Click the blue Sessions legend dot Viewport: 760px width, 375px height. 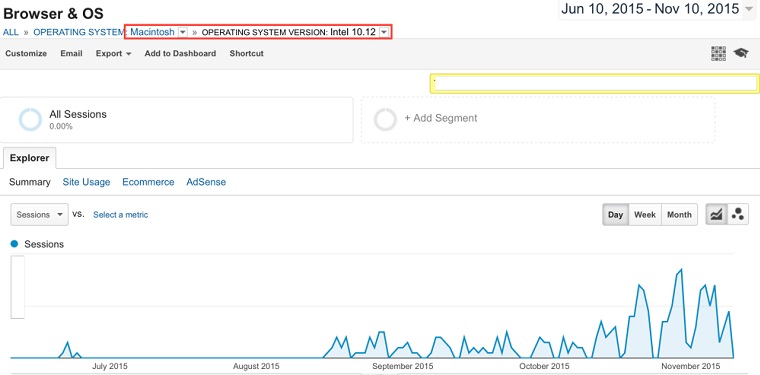click(x=14, y=244)
